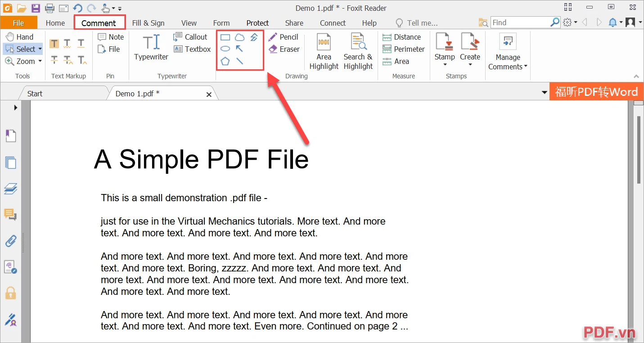The image size is (644, 343).
Task: Open the Pages thumbnail side panel
Action: [11, 162]
